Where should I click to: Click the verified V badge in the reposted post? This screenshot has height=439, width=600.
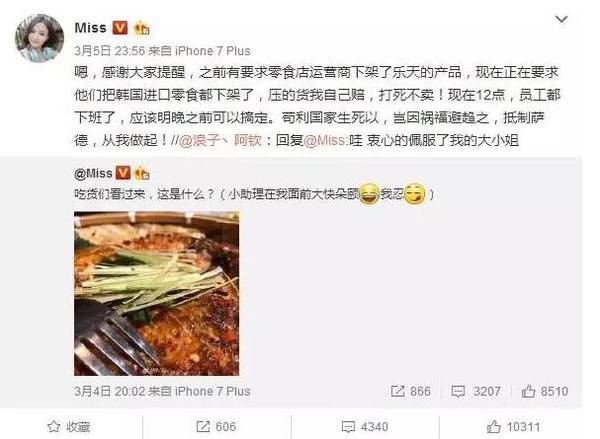[x=123, y=173]
